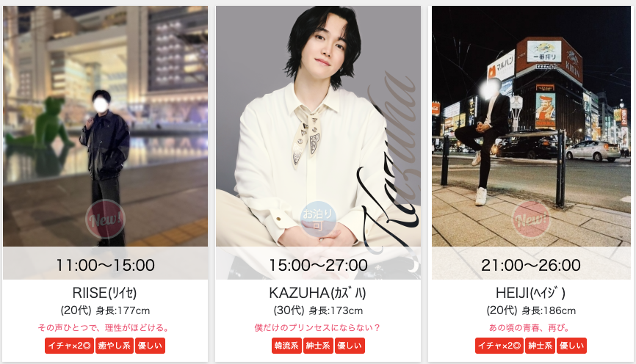Image resolution: width=636 pixels, height=364 pixels.
Task: Click the New! badge on HEIJI's photo
Action: click(x=531, y=219)
